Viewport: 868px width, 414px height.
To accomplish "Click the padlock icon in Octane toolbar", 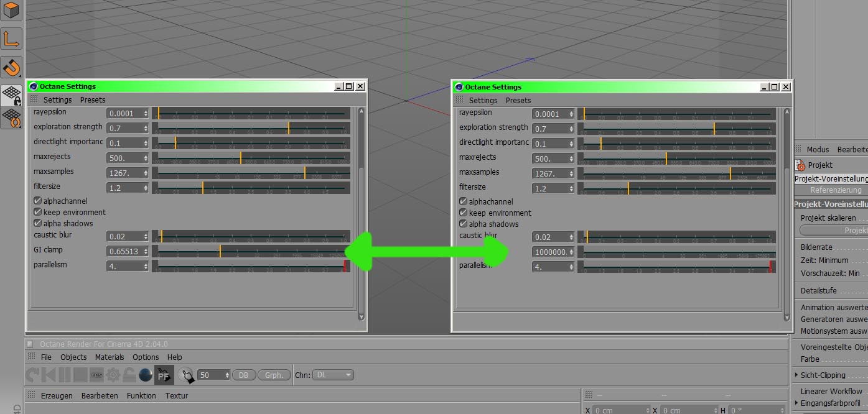I will tap(129, 375).
